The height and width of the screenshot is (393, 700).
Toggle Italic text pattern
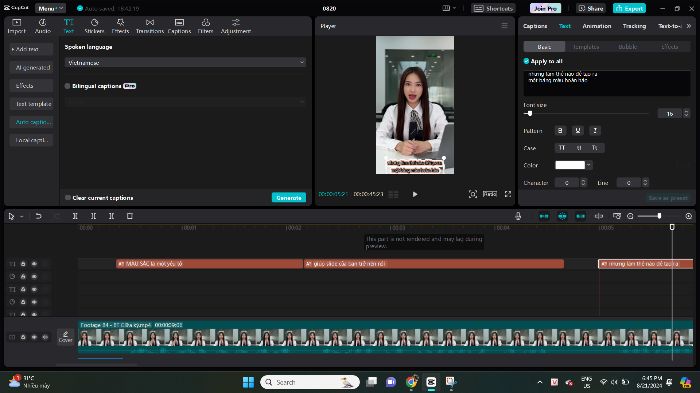[x=595, y=130]
